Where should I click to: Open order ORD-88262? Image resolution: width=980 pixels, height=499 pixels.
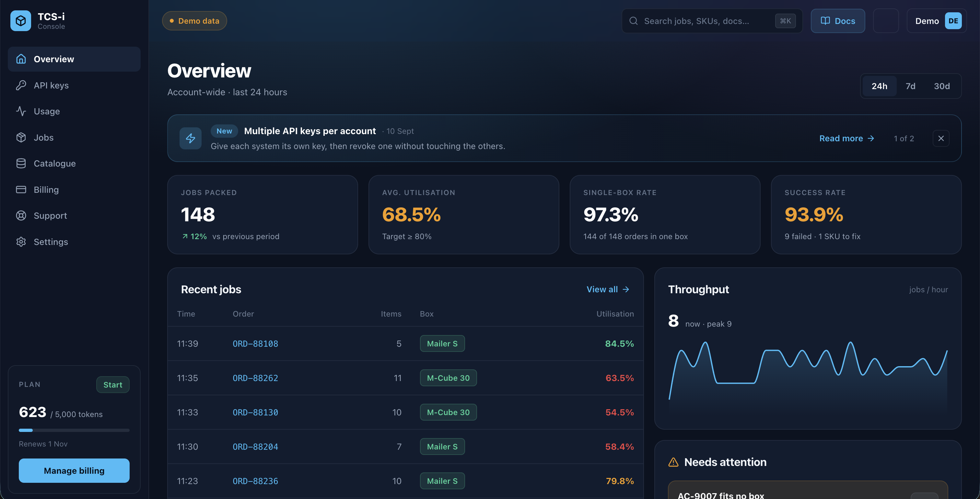255,378
